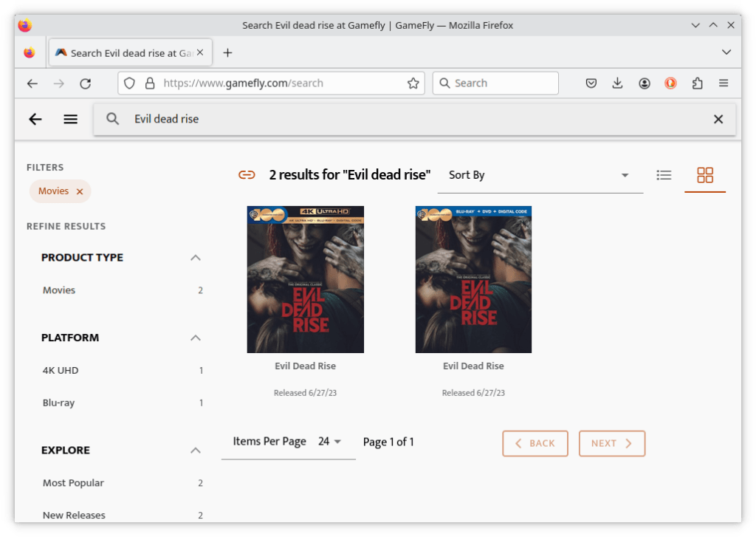This screenshot has width=756, height=537.
Task: Click the Next pagination button
Action: 612,443
